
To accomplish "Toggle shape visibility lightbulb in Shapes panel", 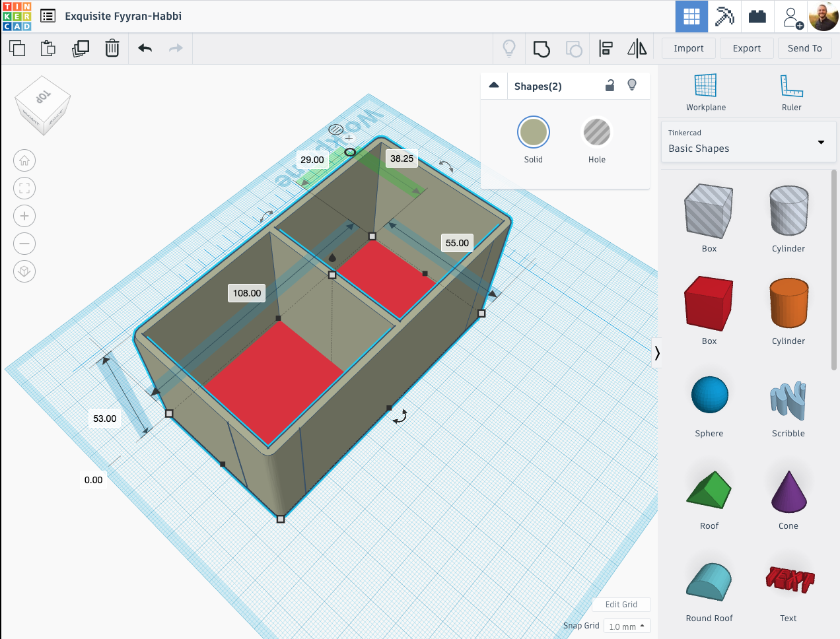I will (x=632, y=85).
